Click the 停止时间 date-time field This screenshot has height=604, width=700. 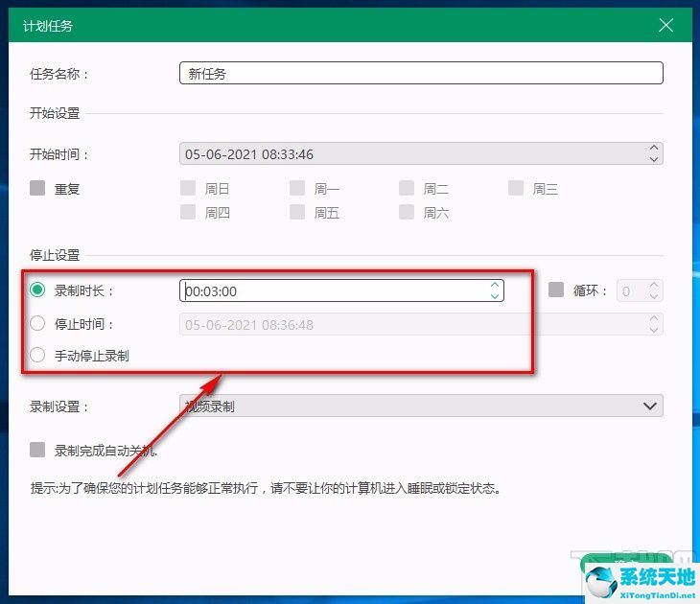[x=421, y=325]
